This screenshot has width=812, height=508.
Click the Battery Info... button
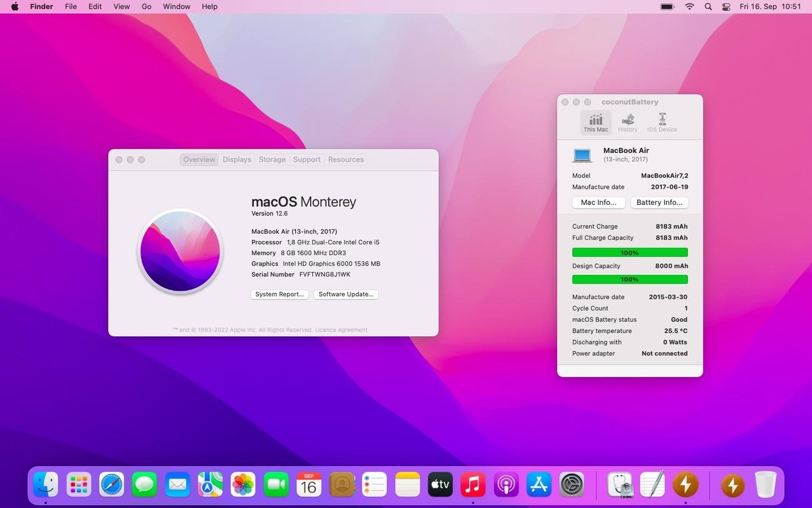tap(660, 202)
